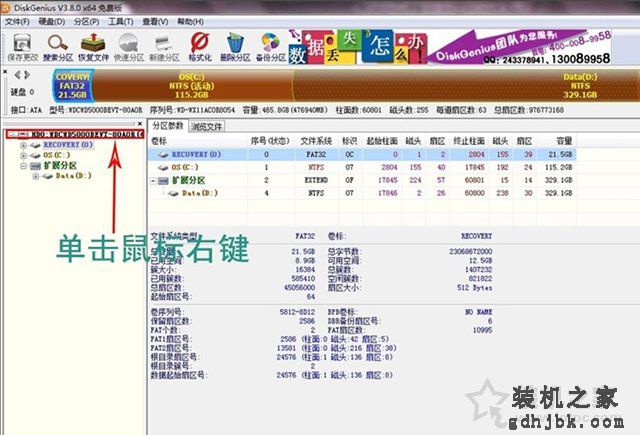Open the 文件(F) menu
This screenshot has width=640, height=435.
[17, 22]
